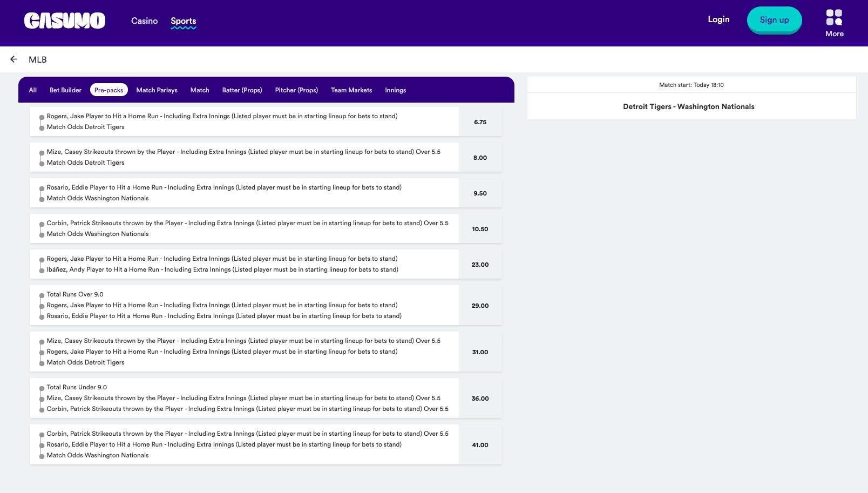Viewport: 868px width, 493px height.
Task: Open the Batter (Props) tab
Action: pos(242,90)
